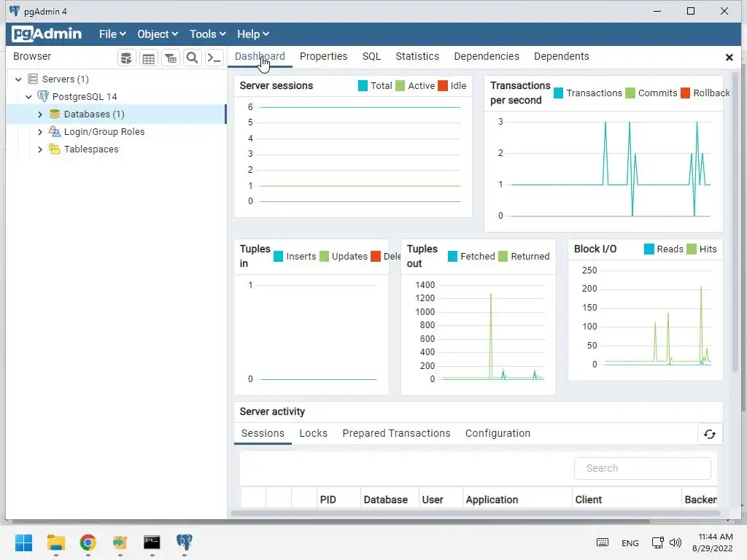Click the pgAdmin logo in header
This screenshot has width=747, height=560.
47,34
